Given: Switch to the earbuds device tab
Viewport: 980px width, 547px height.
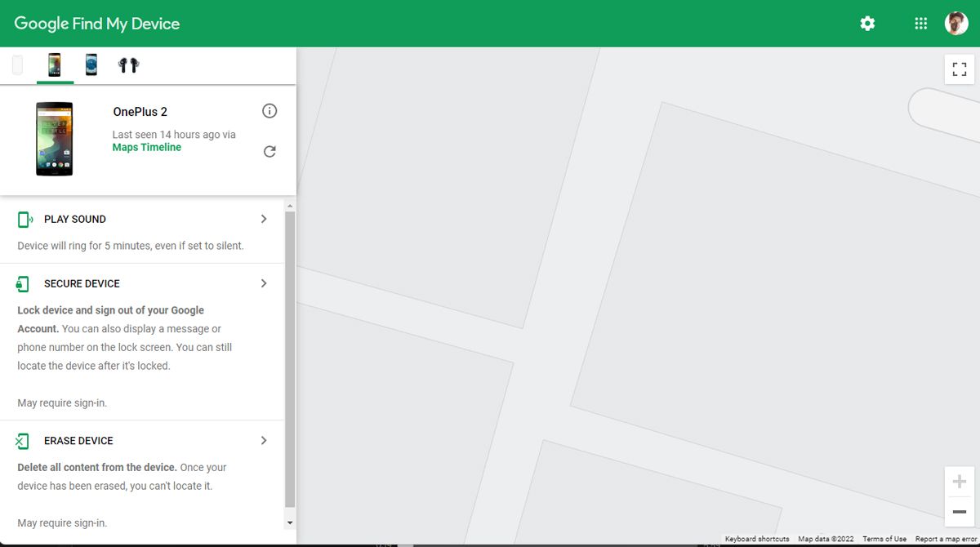Looking at the screenshot, I should pos(128,65).
